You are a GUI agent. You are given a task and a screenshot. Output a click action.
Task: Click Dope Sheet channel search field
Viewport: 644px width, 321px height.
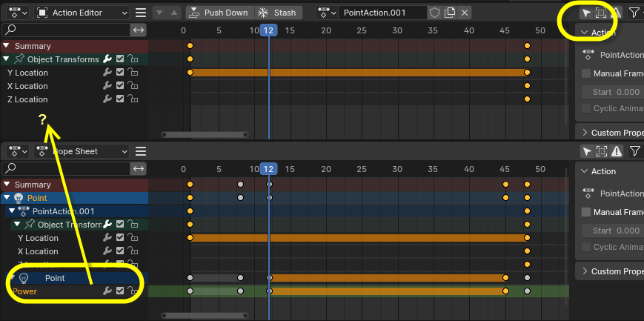(x=66, y=168)
